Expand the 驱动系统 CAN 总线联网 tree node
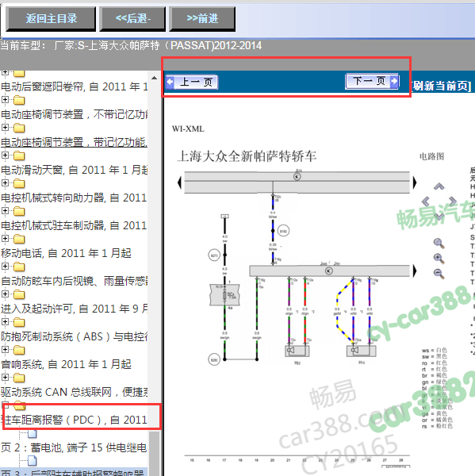The width and height of the screenshot is (475, 476). (x=5, y=378)
